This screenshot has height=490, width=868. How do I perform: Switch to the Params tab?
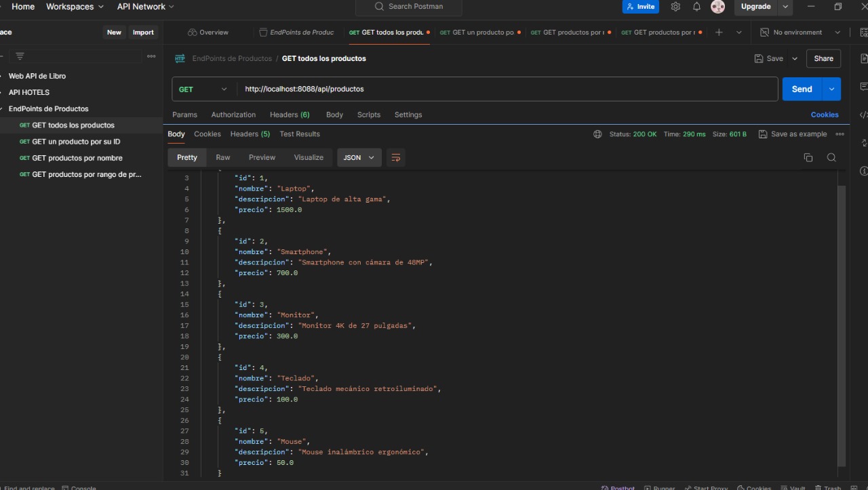[184, 115]
